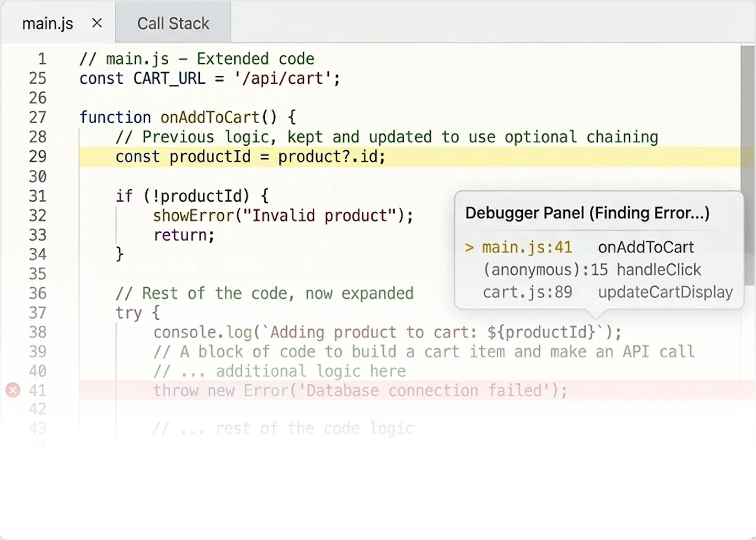
Task: Click the function onAddToCart declaration
Action: point(188,118)
